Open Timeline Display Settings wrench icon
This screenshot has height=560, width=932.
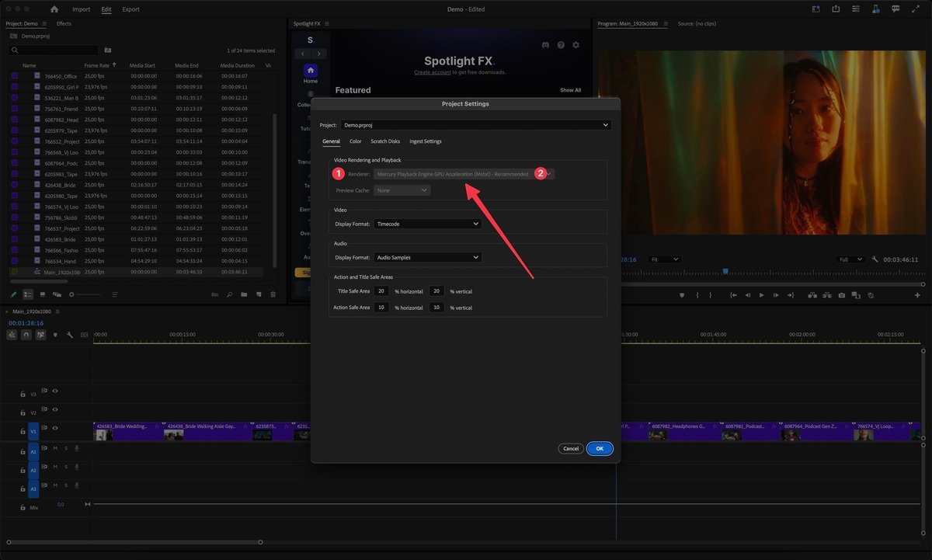(69, 335)
